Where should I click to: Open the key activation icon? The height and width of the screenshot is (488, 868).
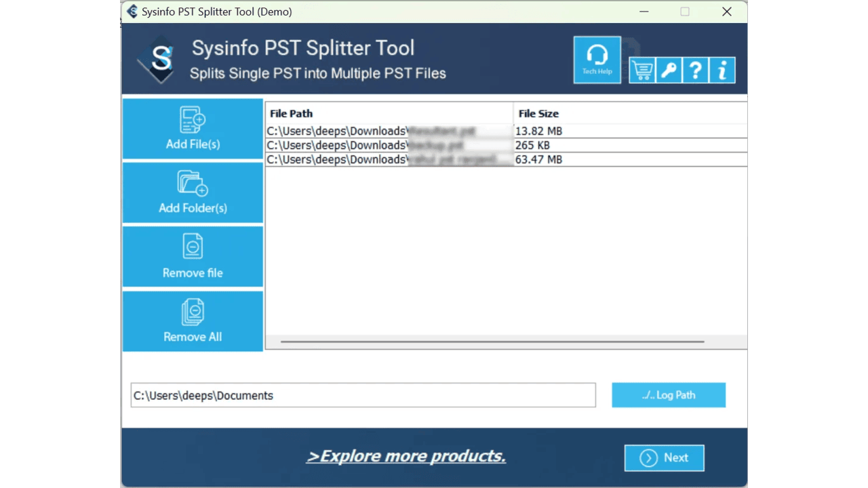coord(668,70)
